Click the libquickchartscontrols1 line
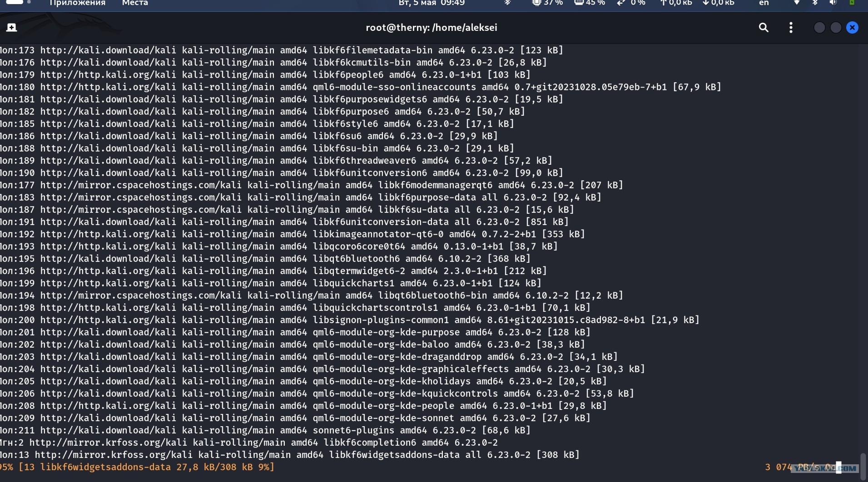This screenshot has width=868, height=482. point(295,307)
